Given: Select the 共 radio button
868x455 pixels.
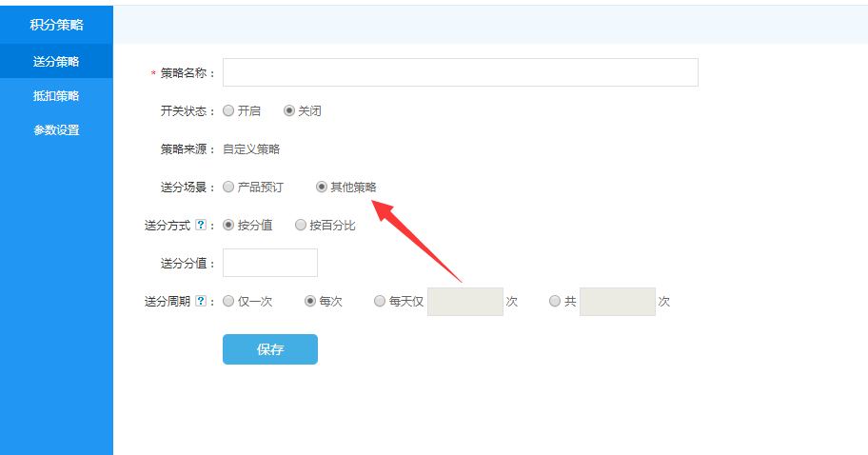Looking at the screenshot, I should (555, 302).
